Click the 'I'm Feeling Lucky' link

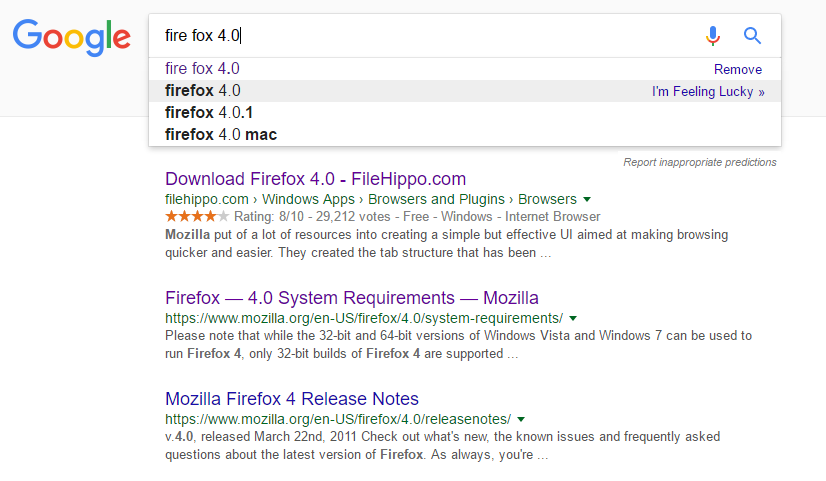(x=708, y=91)
